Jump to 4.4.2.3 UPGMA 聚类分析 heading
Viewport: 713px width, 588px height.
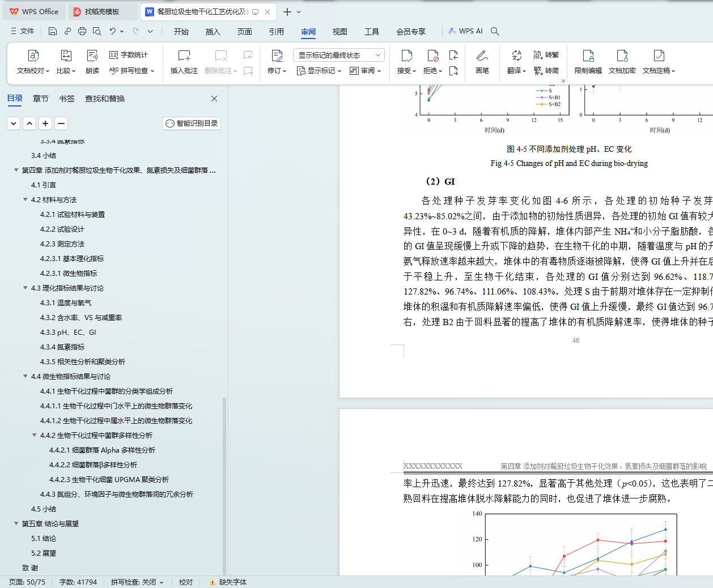109,479
